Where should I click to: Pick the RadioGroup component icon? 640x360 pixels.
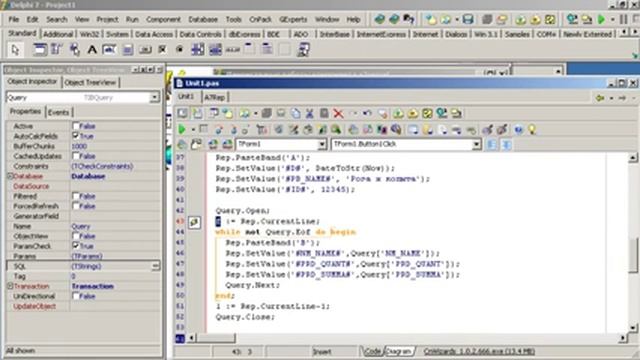tap(267, 49)
